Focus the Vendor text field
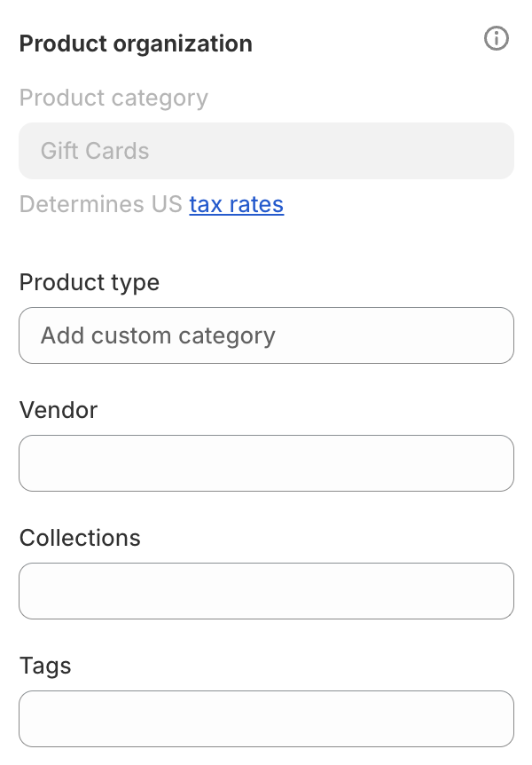This screenshot has width=532, height=765. [266, 463]
